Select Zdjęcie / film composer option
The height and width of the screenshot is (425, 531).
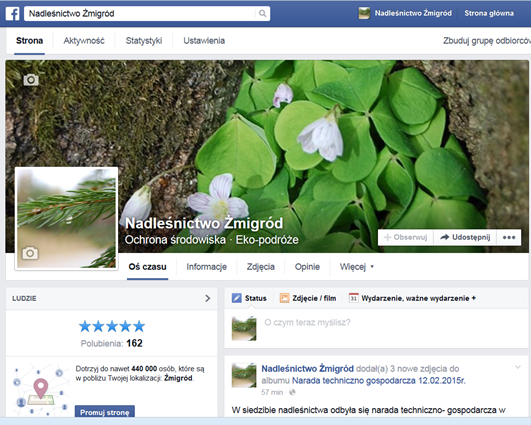click(x=308, y=298)
